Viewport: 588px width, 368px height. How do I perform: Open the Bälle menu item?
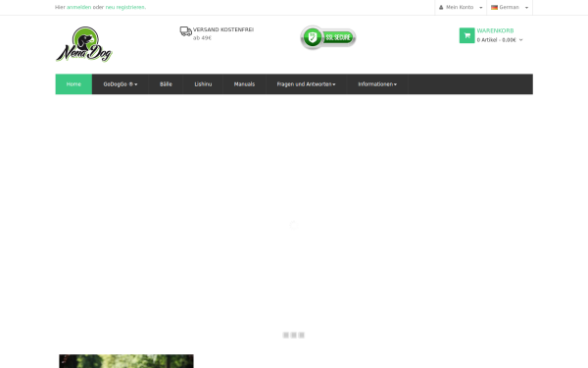click(166, 84)
